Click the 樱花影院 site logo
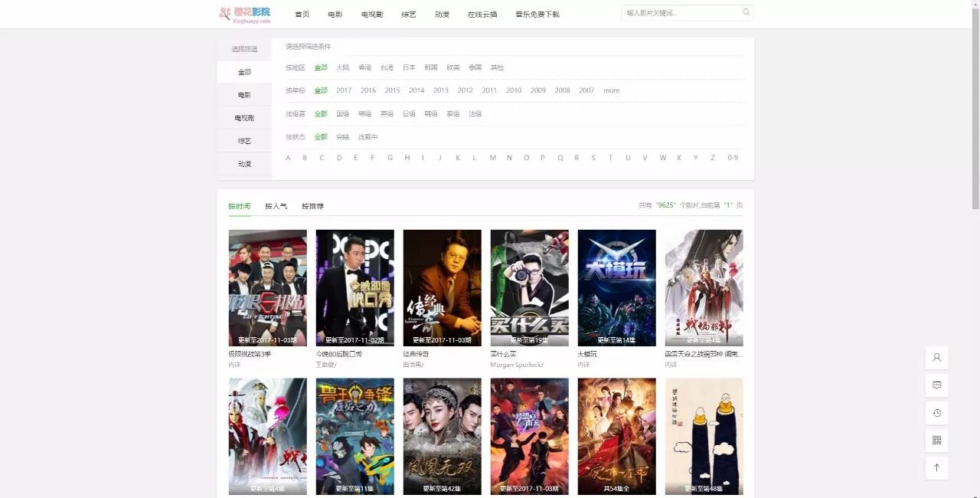 (245, 14)
